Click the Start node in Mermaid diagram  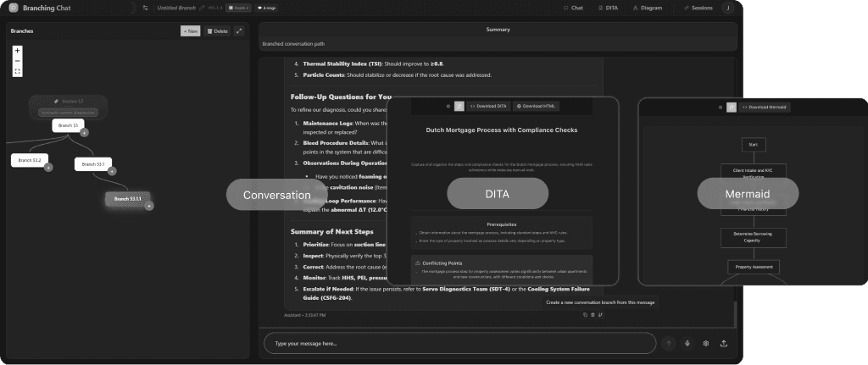point(754,145)
